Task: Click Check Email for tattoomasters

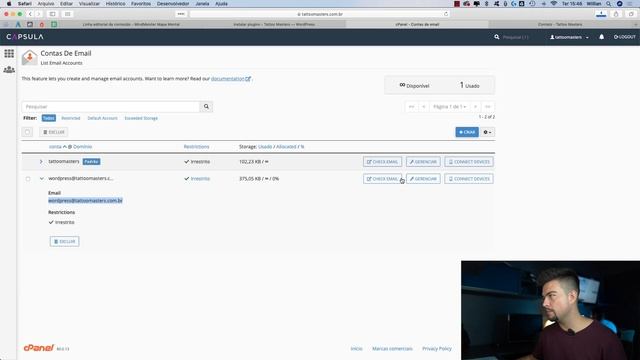Action: coord(382,162)
